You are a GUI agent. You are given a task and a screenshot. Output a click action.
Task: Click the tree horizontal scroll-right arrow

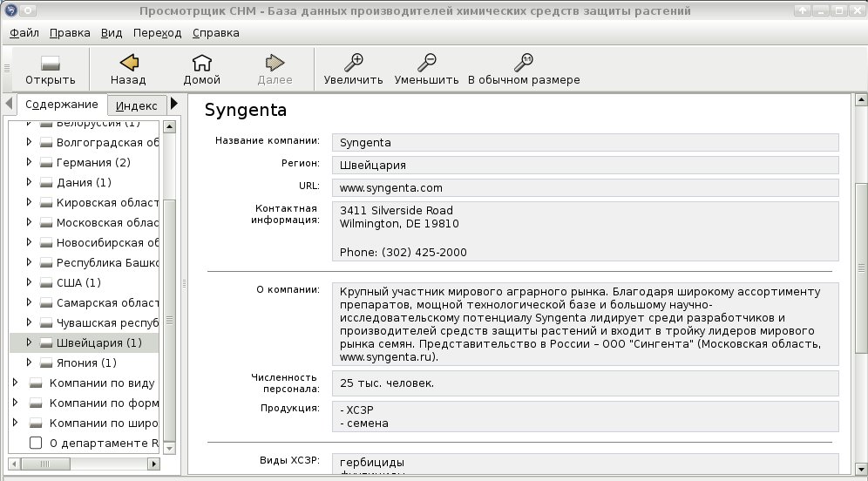point(154,464)
